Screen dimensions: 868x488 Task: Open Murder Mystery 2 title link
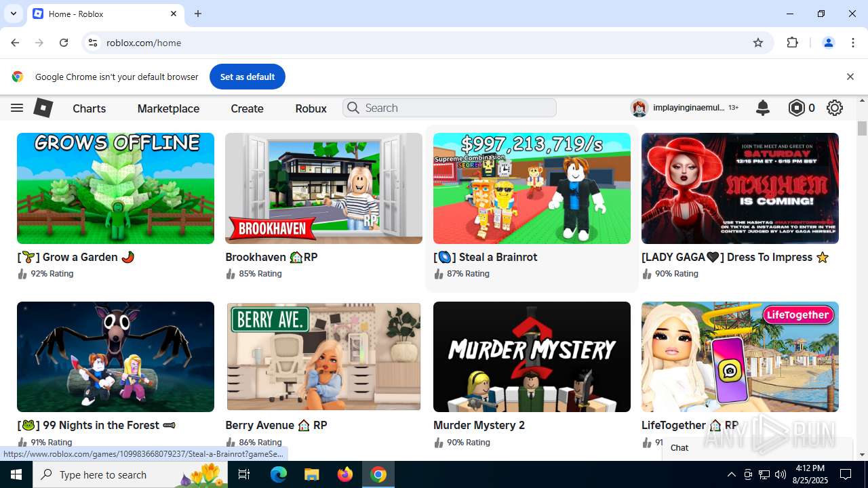click(479, 426)
